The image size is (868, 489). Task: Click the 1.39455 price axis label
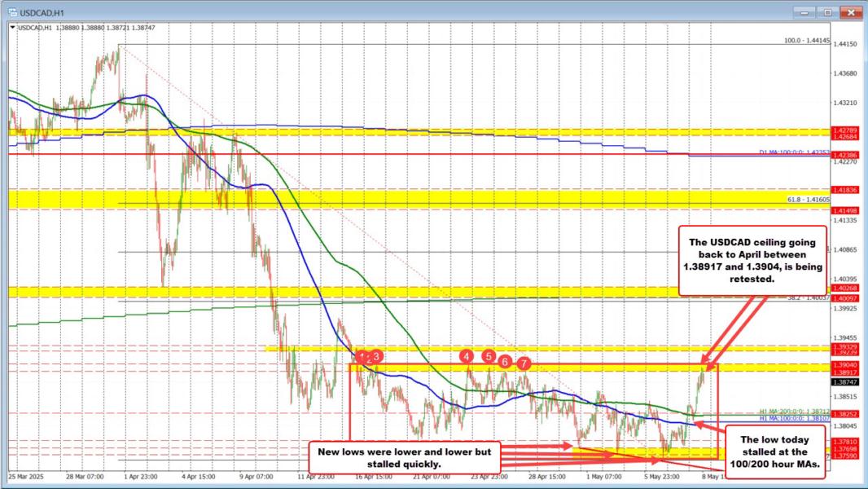coord(845,337)
